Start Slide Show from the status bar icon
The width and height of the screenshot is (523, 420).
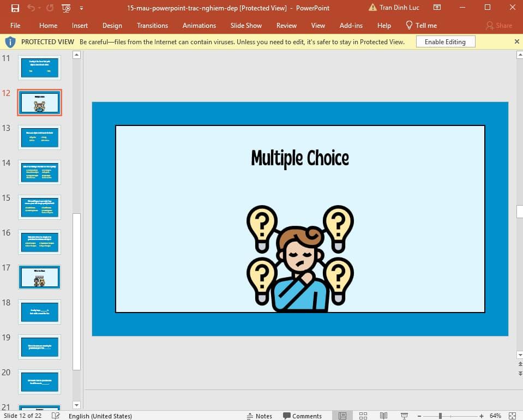(404, 416)
